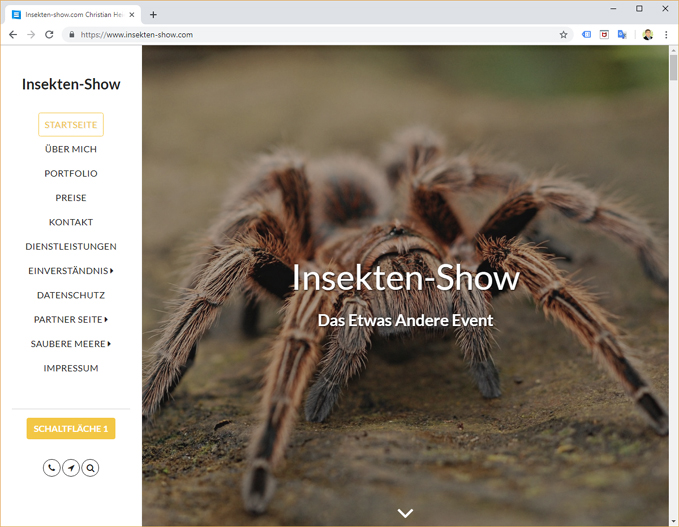Expand the Partner Seite submenu arrow
Image resolution: width=679 pixels, height=527 pixels.
106,319
